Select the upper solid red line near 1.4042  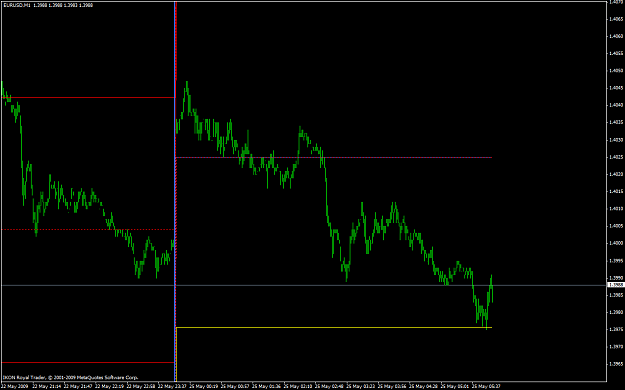click(88, 97)
